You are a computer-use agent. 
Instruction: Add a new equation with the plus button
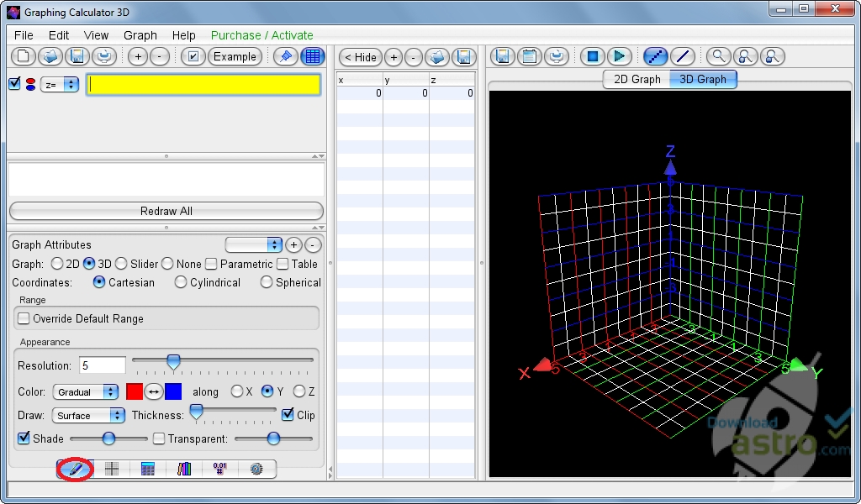tap(138, 56)
